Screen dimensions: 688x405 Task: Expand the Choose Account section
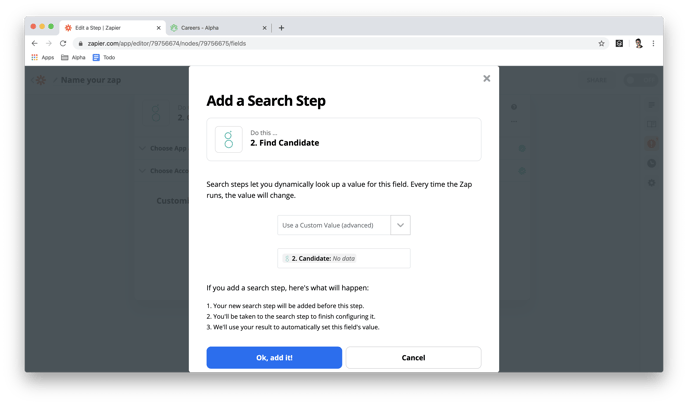(163, 171)
